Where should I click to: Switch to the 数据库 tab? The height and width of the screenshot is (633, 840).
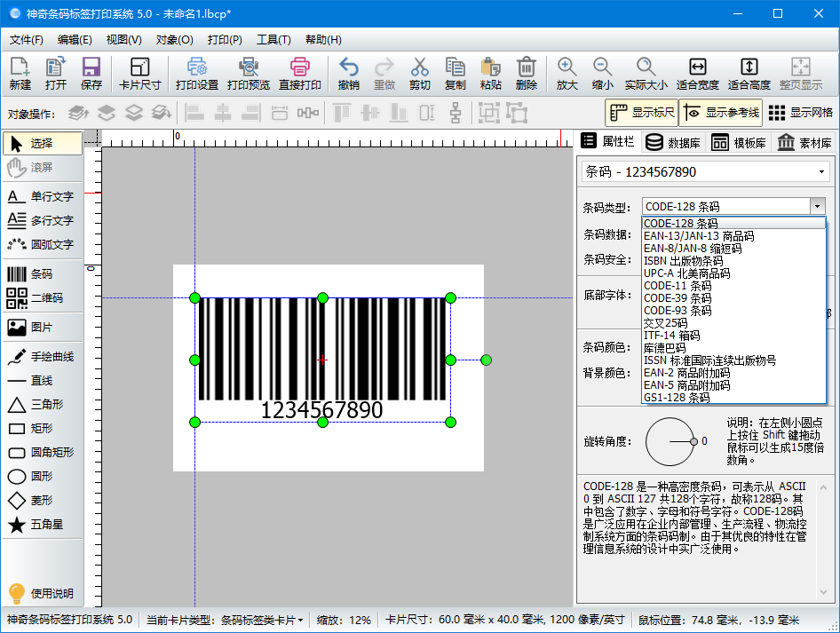point(673,142)
